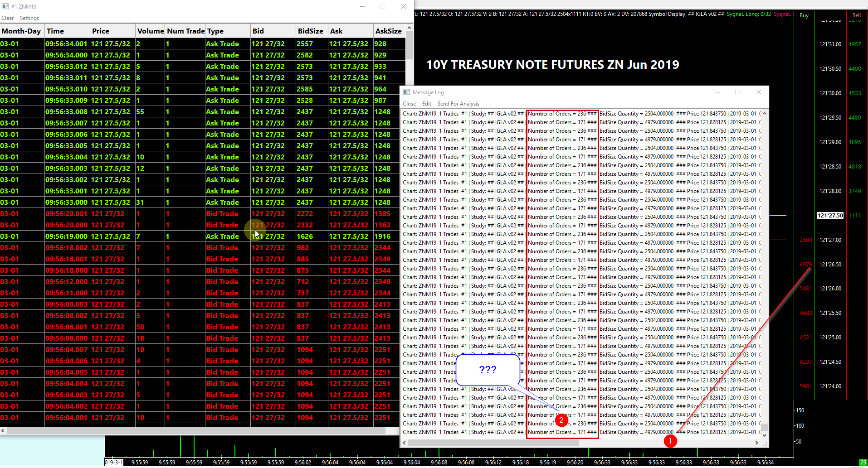This screenshot has height=468, width=868.
Task: Open the Clear menu in Time and Sales
Action: (7, 18)
